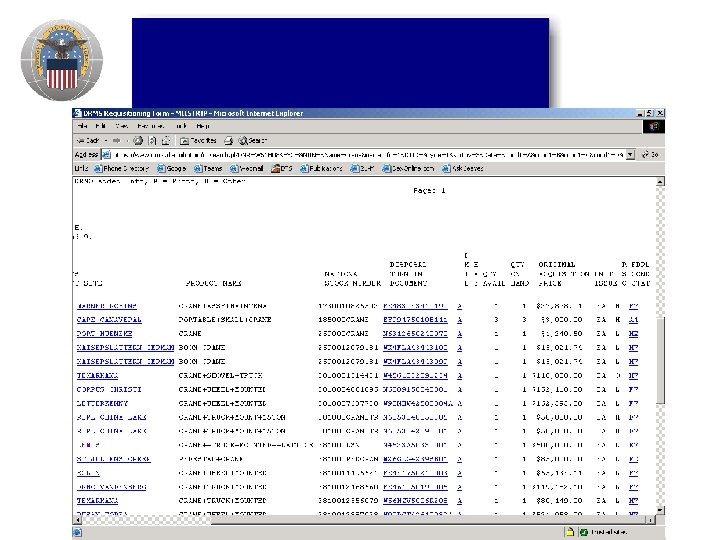This screenshot has height=540, width=720.
Task: Click the yellow icon left of Trusted sites
Action: (x=570, y=532)
